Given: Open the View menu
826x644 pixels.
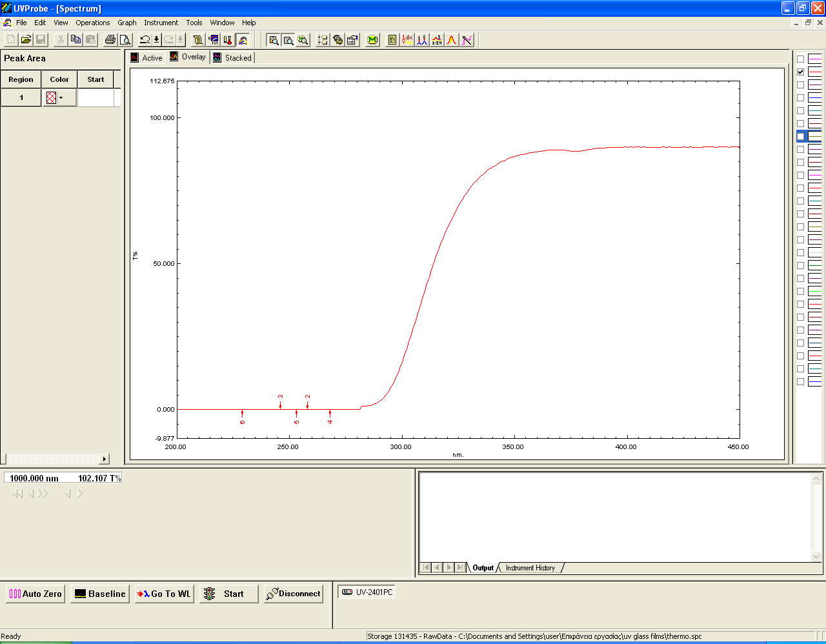Looking at the screenshot, I should point(61,23).
